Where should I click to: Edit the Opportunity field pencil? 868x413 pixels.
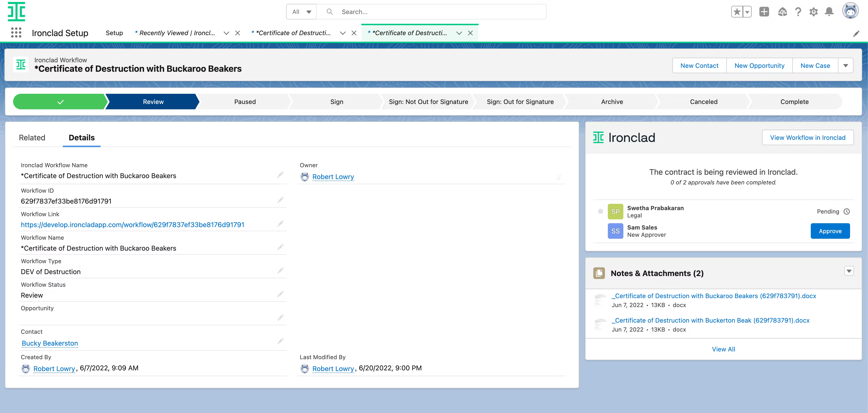(280, 318)
